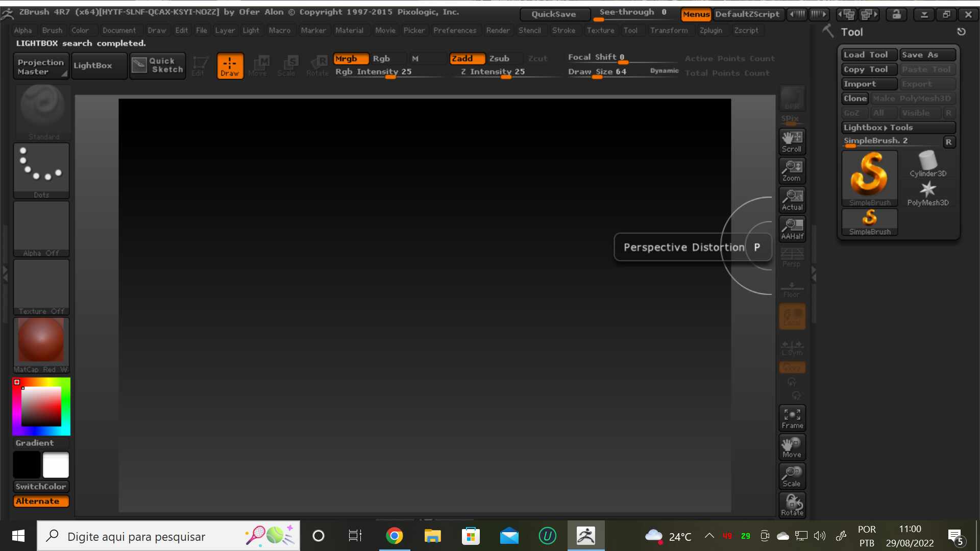Click the Zoom document icon
This screenshot has height=551, width=980.
pos(792,170)
